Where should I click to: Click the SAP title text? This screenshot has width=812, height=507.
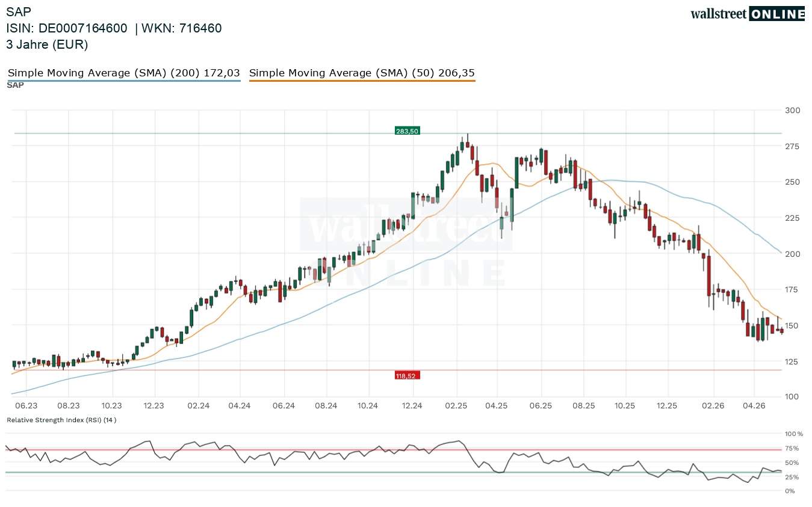point(18,11)
